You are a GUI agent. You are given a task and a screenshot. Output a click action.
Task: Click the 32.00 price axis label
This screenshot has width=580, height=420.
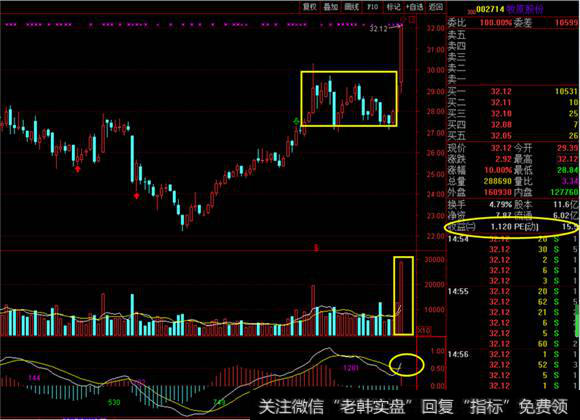[x=435, y=28]
